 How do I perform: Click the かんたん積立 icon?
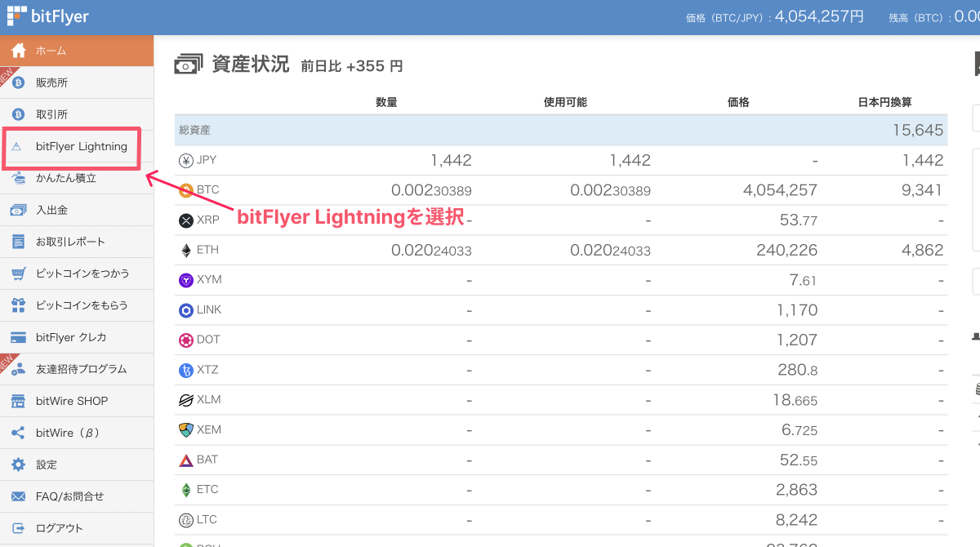tap(18, 178)
